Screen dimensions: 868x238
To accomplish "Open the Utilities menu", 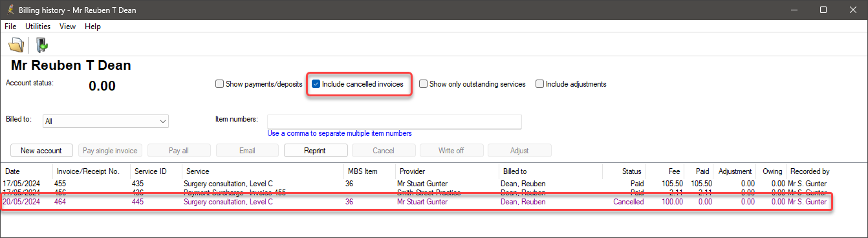I will pos(38,27).
